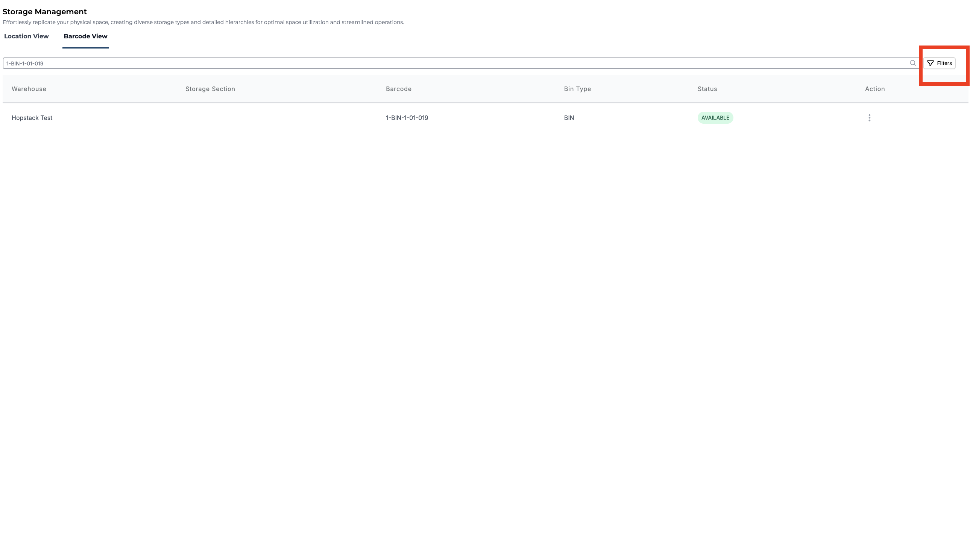Switch to the Location View tab
Image resolution: width=973 pixels, height=560 pixels.
pyautogui.click(x=27, y=36)
